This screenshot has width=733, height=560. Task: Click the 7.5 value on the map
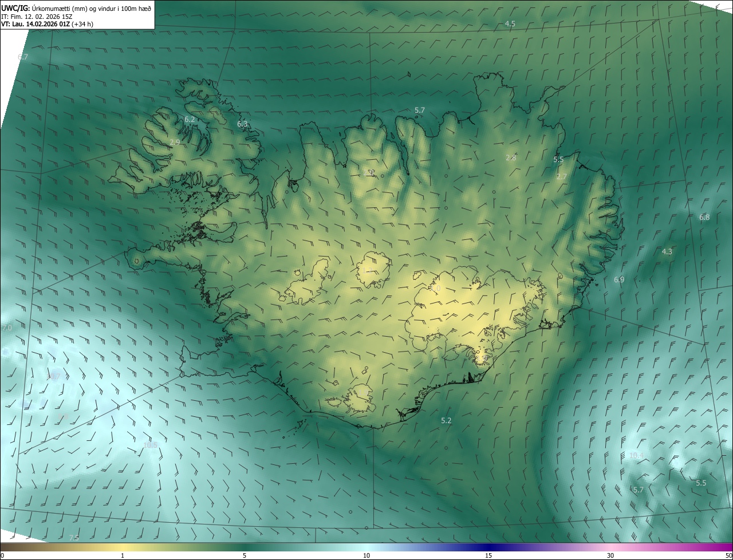point(74,538)
